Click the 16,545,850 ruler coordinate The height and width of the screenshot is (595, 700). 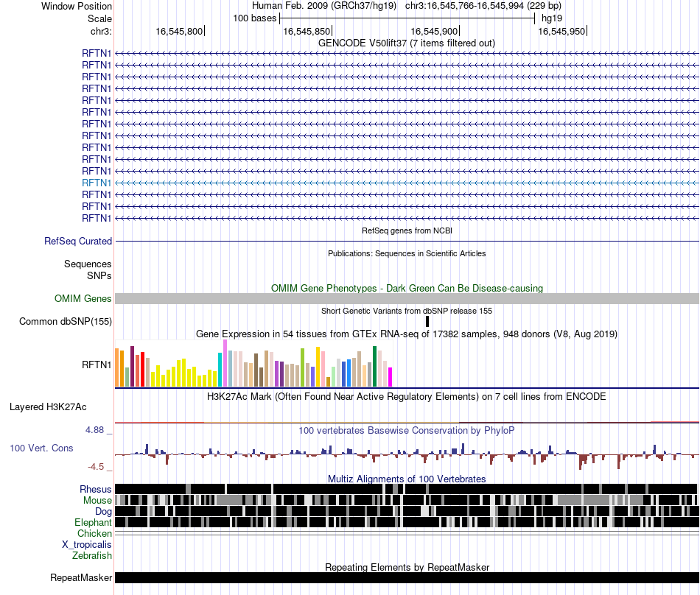(x=307, y=31)
